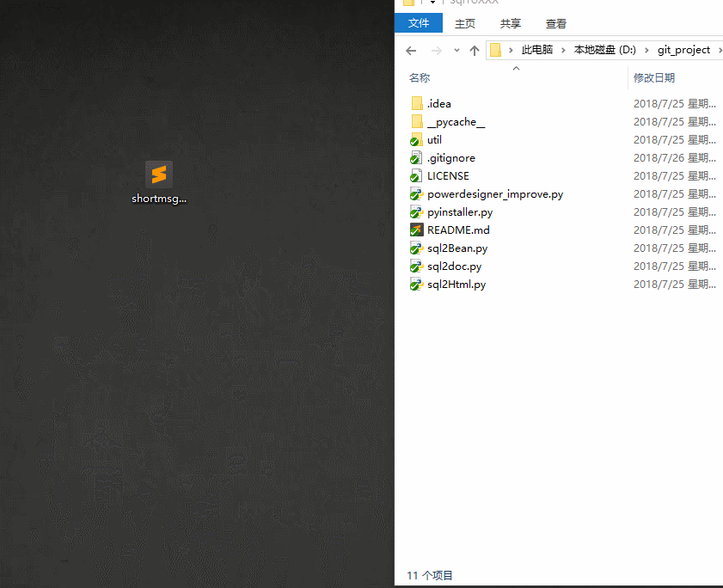Viewport: 723px width, 588px height.
Task: Click the folder icon in address bar
Action: pyautogui.click(x=495, y=50)
